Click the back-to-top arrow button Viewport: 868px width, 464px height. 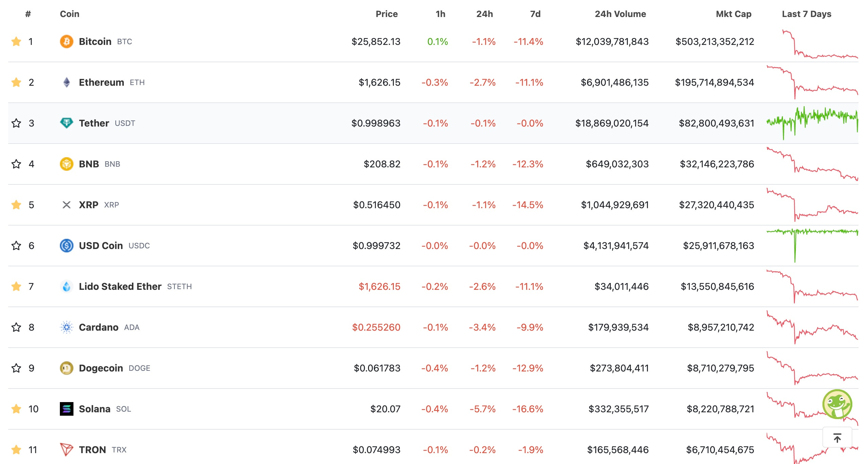837,437
